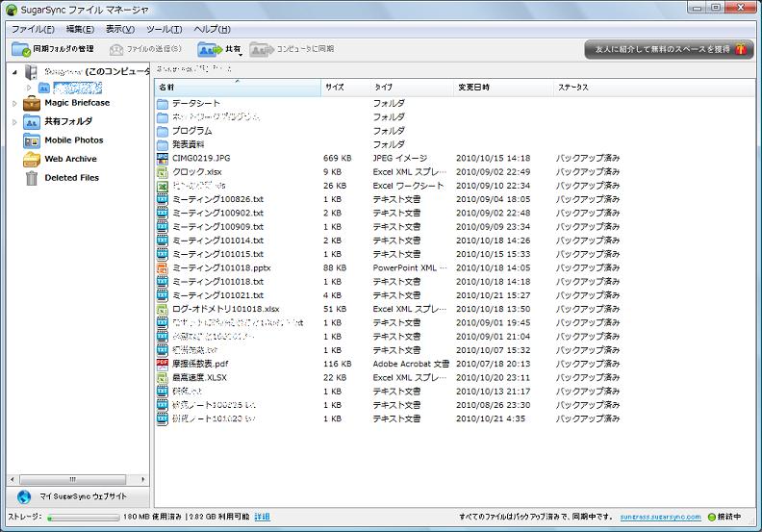The height and width of the screenshot is (532, 762).
Task: Select the file ミーティング100909.txt
Action: coord(217,227)
